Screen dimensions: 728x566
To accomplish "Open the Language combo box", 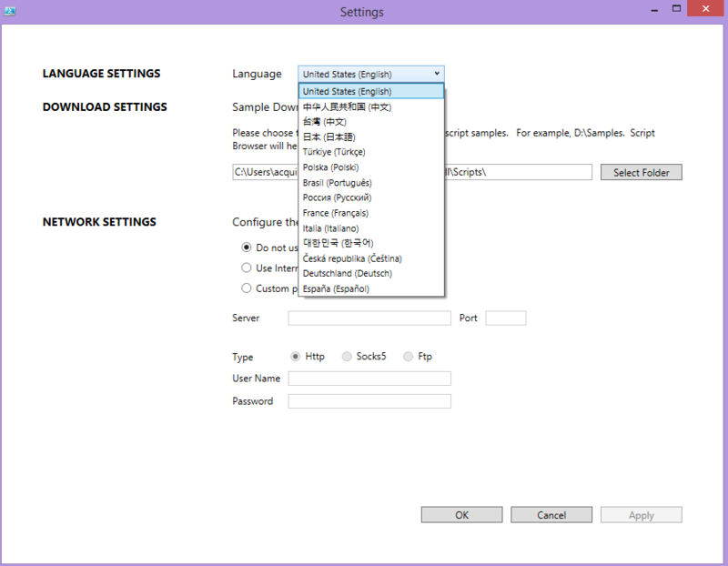I will (x=371, y=74).
